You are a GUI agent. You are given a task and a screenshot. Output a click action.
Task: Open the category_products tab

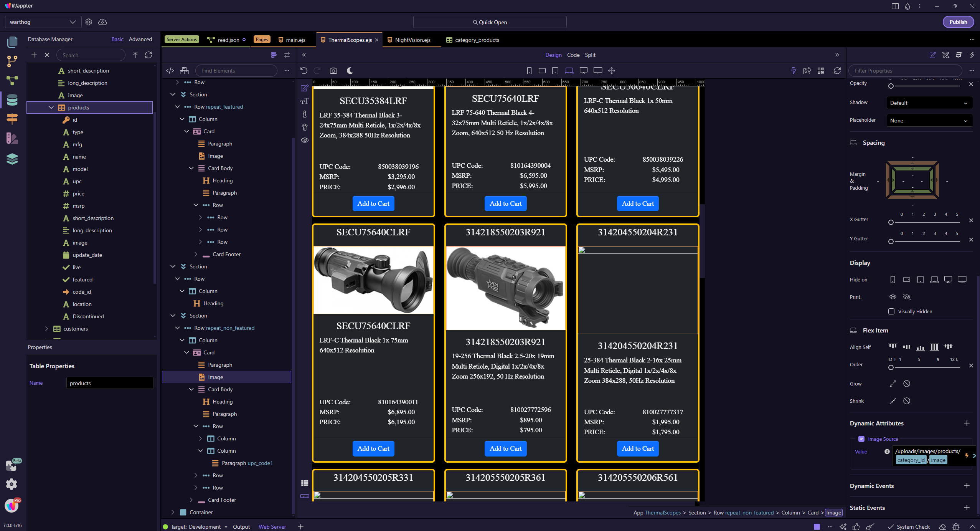[x=473, y=40]
